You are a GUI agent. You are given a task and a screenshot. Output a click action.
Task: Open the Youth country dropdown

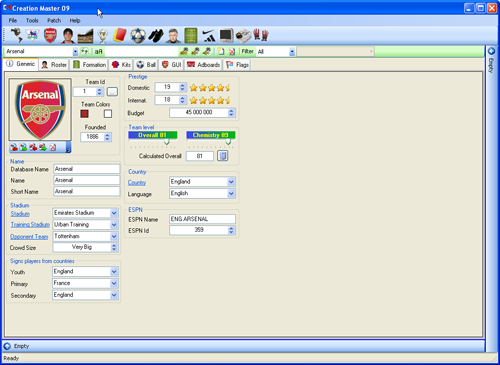click(x=114, y=272)
